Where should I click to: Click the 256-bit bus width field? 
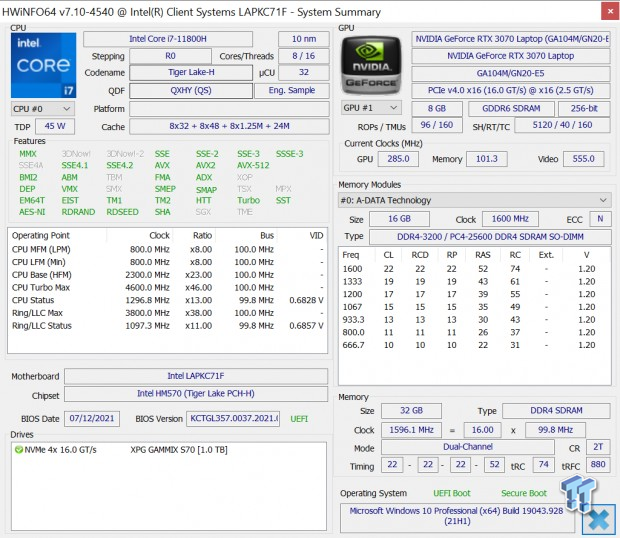[x=584, y=109]
